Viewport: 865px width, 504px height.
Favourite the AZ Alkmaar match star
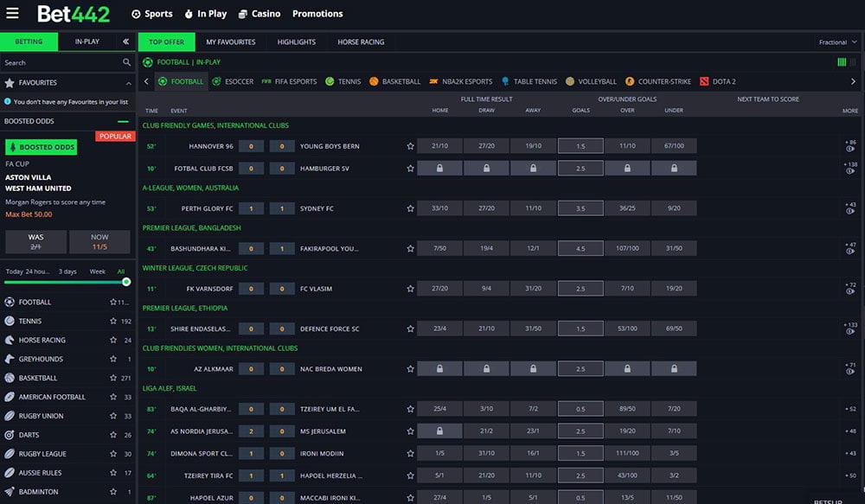(x=410, y=369)
